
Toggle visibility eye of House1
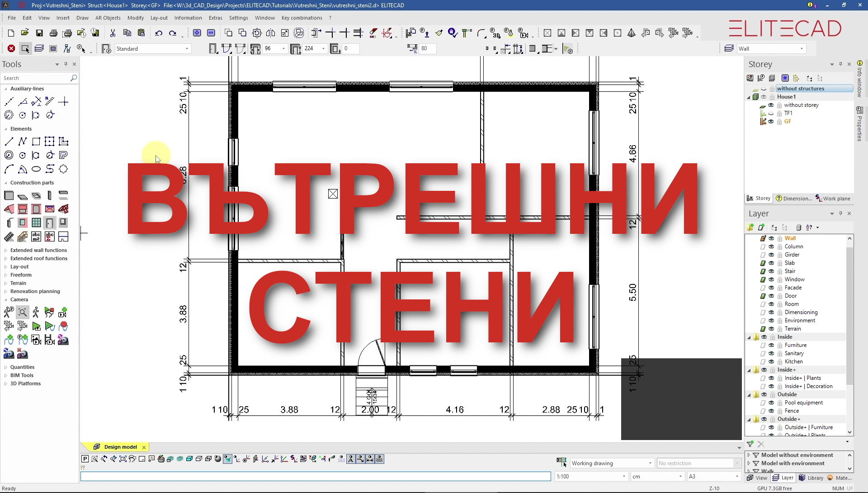(764, 97)
